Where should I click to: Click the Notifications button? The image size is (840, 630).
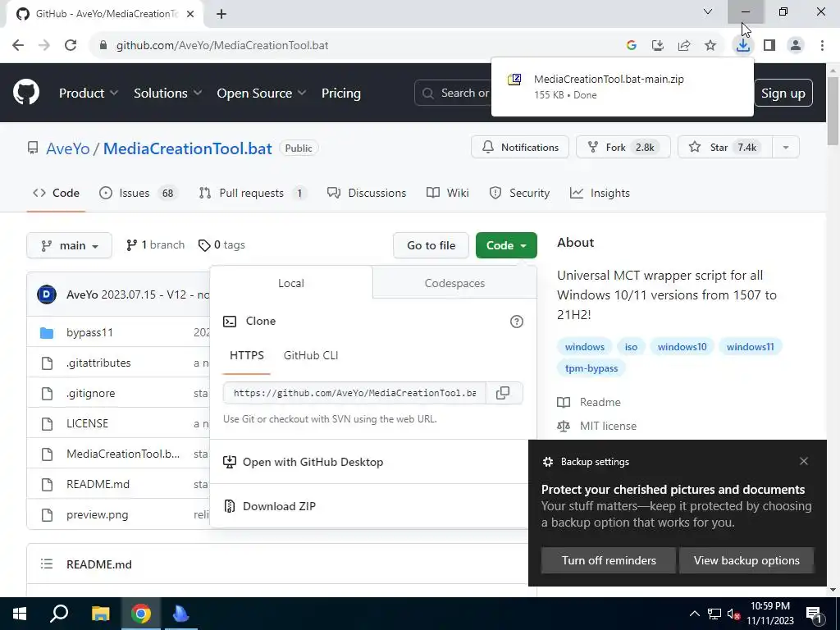click(520, 148)
